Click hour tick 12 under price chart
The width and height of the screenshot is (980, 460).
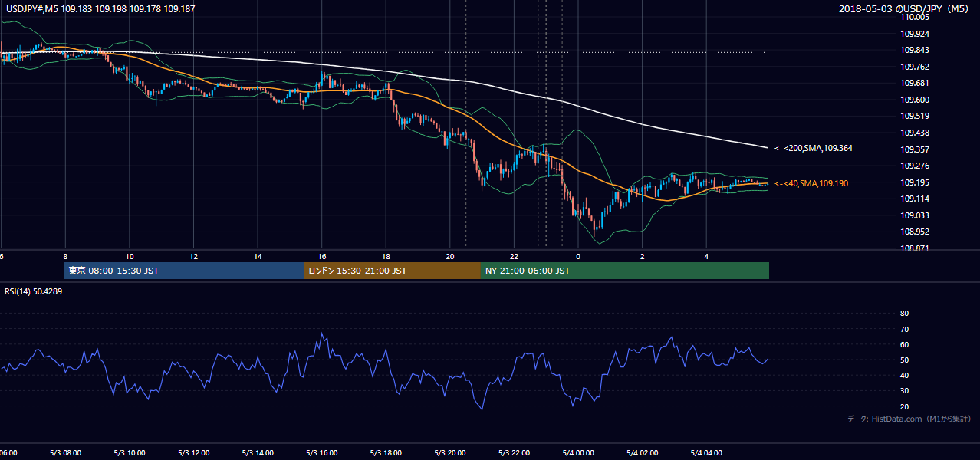194,256
